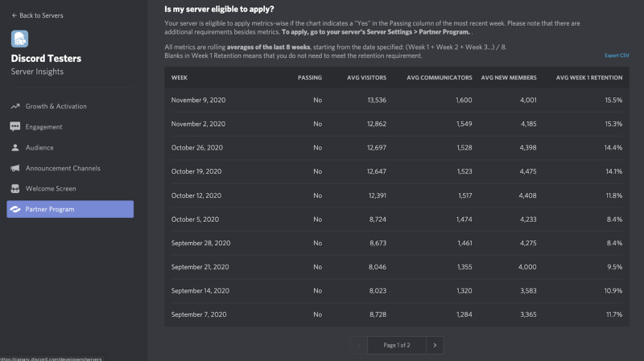
Task: Click the previous page chevron
Action: (x=358, y=346)
